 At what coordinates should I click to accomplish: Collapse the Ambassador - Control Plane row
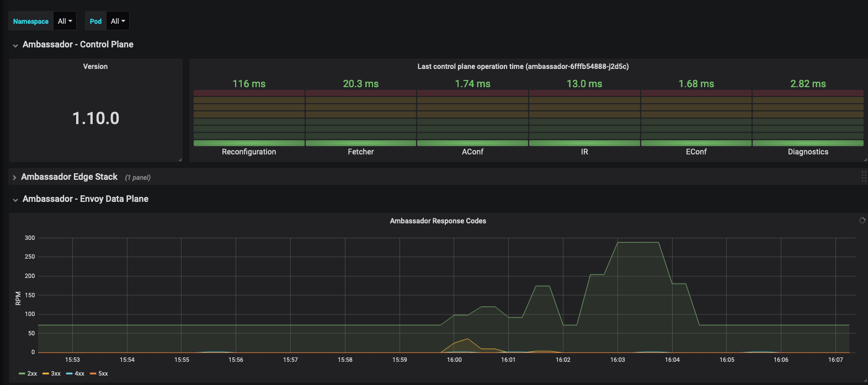click(78, 44)
